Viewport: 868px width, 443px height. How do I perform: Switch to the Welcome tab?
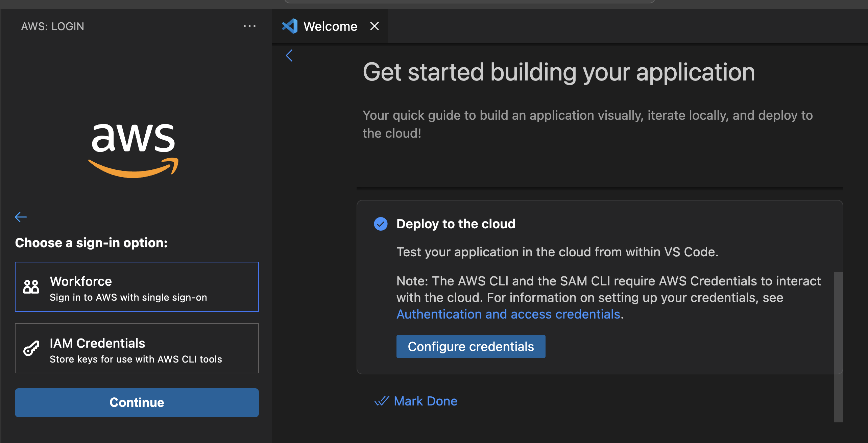click(330, 26)
